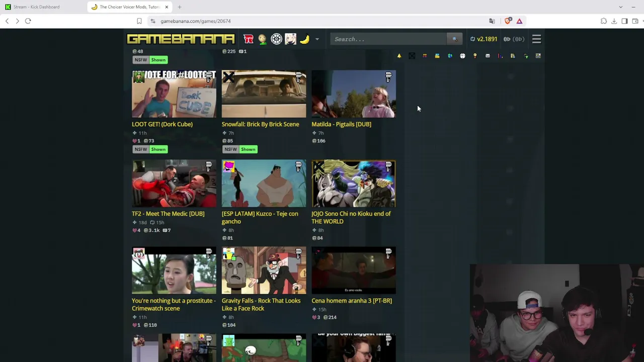
Task: Click the yellow pin icon in subnav
Action: [x=475, y=56]
